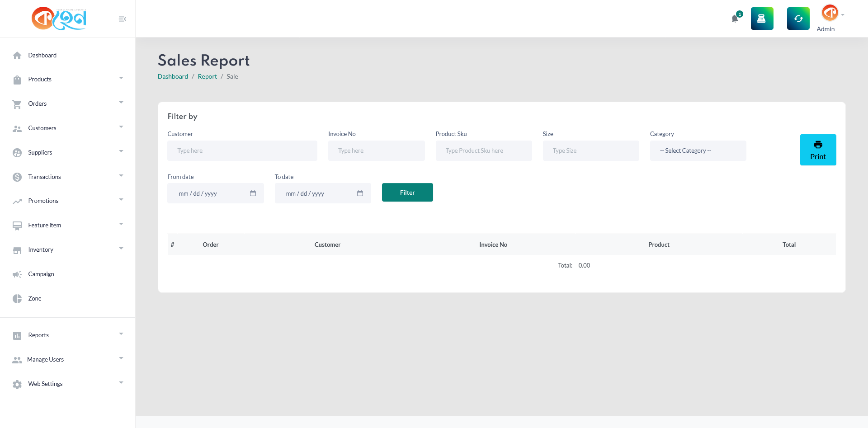This screenshot has height=428, width=868.
Task: Click the green Filter button
Action: click(x=407, y=193)
